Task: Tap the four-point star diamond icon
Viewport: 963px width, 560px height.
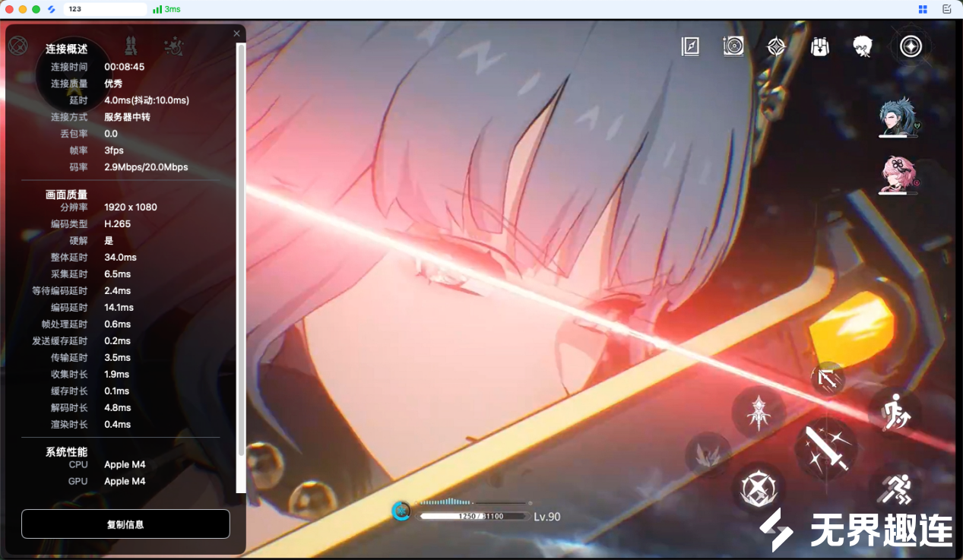Action: pyautogui.click(x=776, y=47)
